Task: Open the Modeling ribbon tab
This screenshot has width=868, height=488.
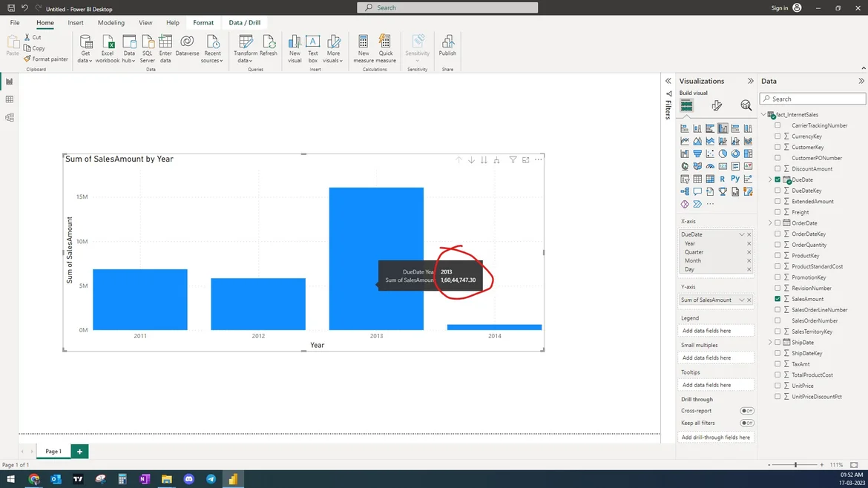Action: click(111, 23)
